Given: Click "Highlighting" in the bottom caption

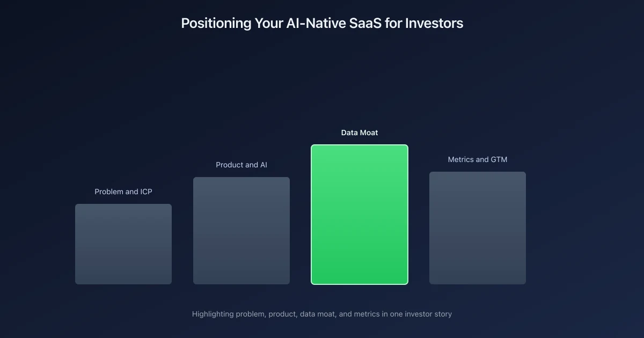Looking at the screenshot, I should click(x=213, y=314).
